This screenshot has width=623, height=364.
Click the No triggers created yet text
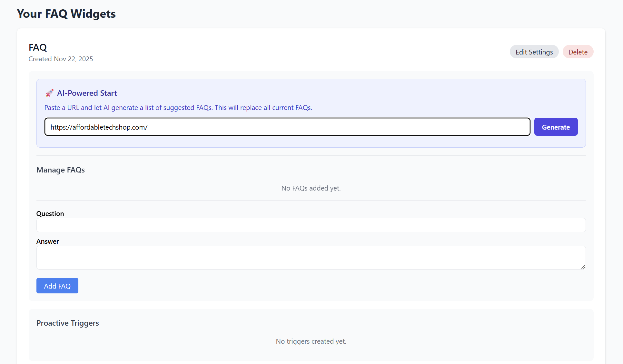[311, 341]
